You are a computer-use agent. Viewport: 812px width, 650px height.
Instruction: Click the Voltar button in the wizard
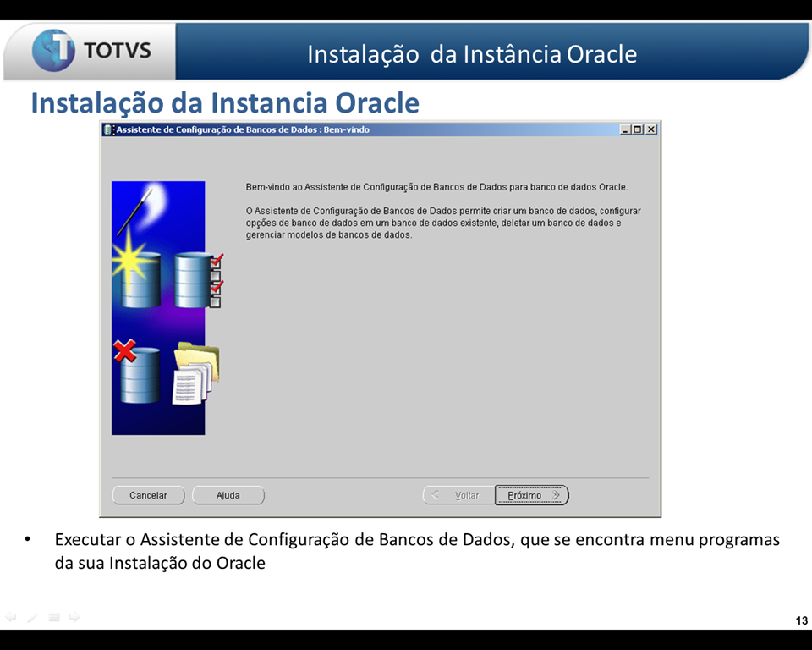pyautogui.click(x=459, y=495)
